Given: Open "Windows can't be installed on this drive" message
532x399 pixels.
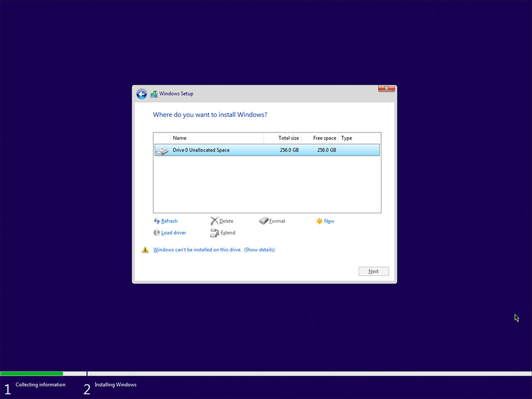Looking at the screenshot, I should point(197,250).
